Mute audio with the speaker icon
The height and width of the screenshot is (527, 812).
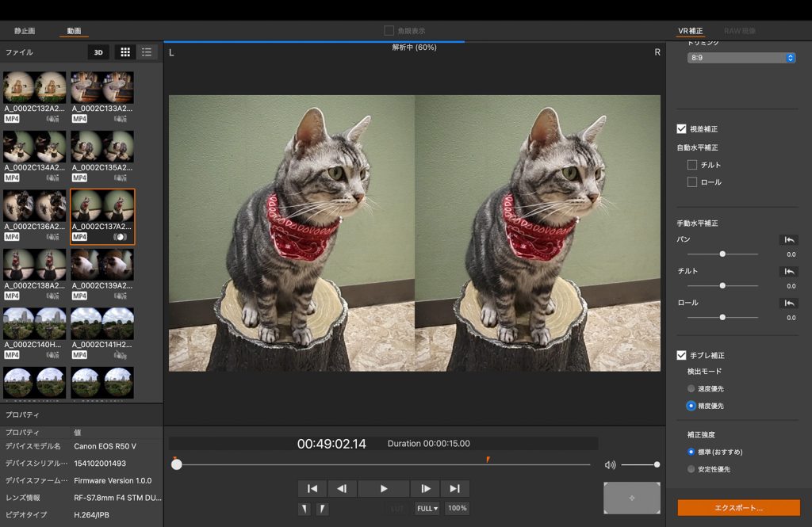click(x=610, y=465)
